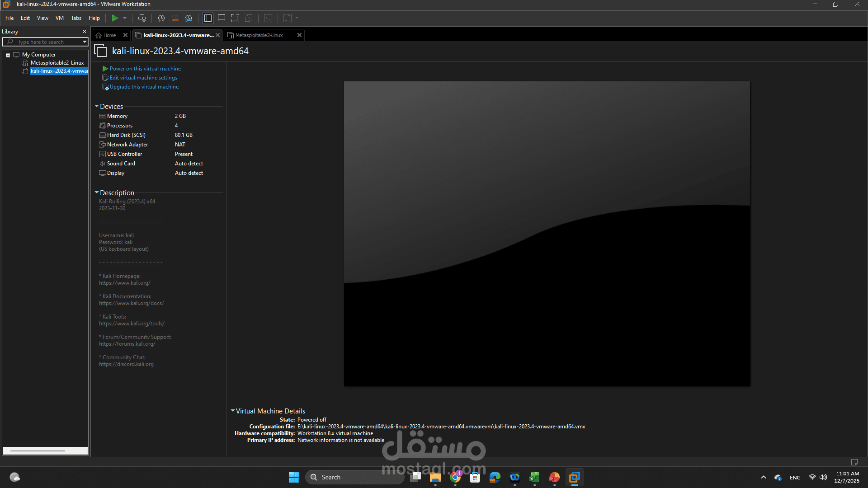Open the library search dropdown arrow
Screen dimensions: 868x488
[x=85, y=42]
